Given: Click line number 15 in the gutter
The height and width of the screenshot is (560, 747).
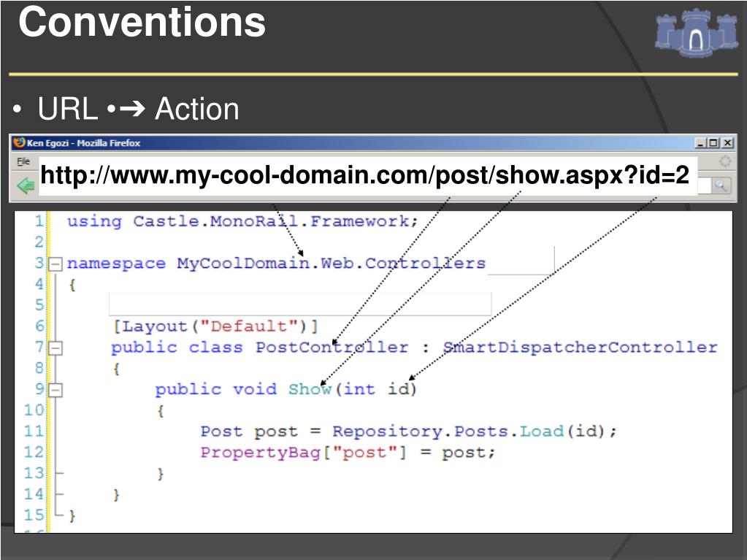Looking at the screenshot, I should click(34, 515).
